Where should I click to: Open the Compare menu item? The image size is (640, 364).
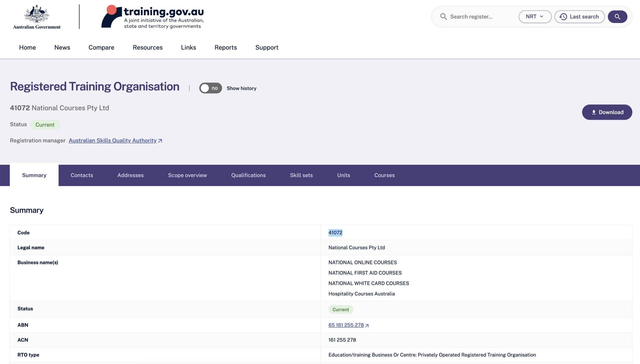tap(101, 47)
